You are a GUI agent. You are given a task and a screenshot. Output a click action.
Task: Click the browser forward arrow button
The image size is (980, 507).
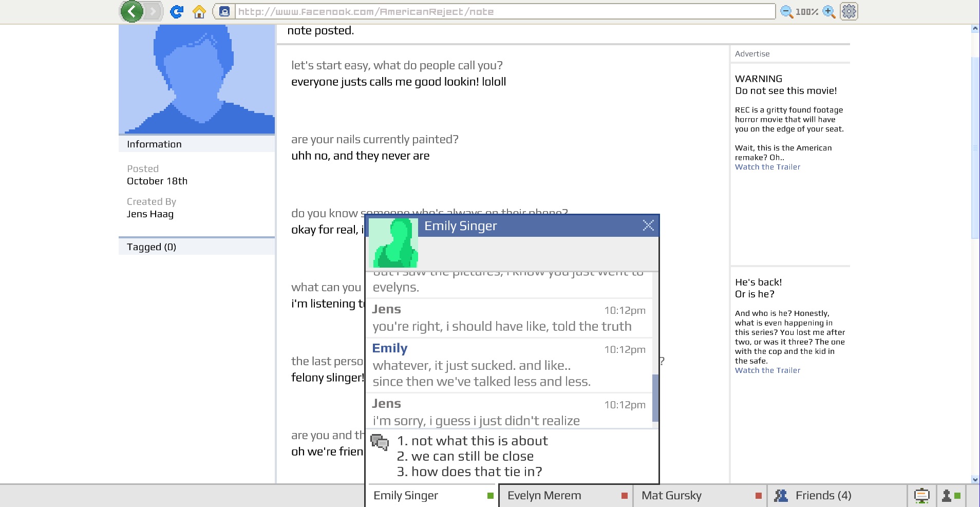[153, 11]
